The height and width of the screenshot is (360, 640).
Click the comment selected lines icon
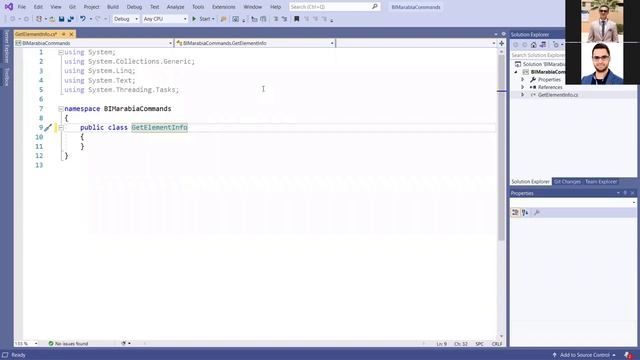coord(276,19)
